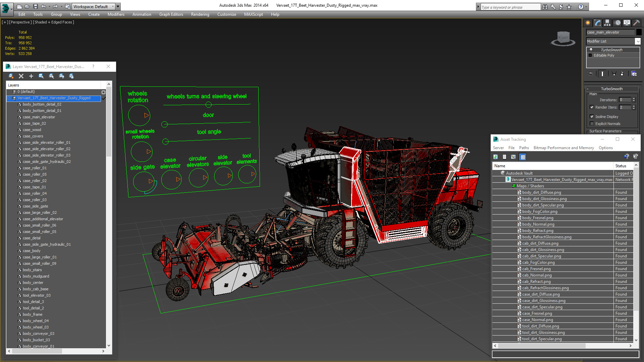Click the [Shaded + Edged Faces] viewport label
This screenshot has width=644, height=362.
click(x=53, y=22)
